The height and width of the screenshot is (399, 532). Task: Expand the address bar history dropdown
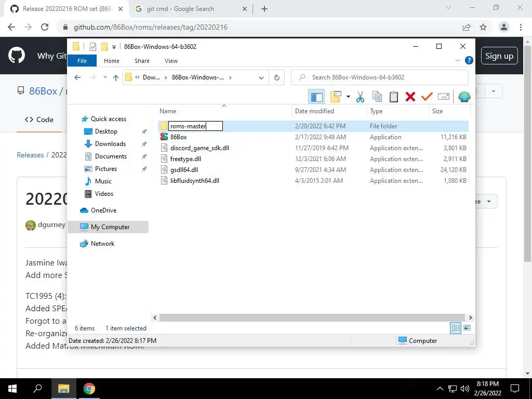261,78
